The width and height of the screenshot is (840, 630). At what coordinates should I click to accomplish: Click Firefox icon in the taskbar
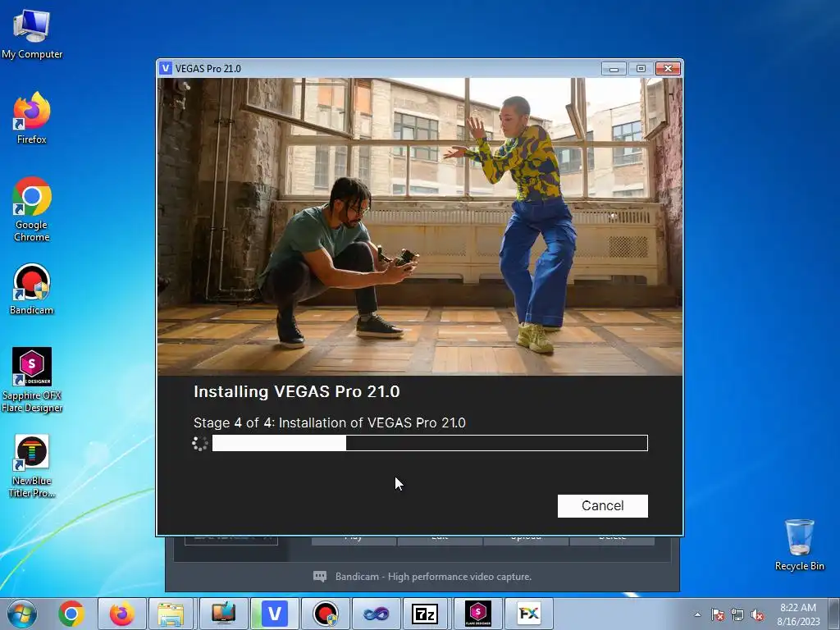pos(121,614)
